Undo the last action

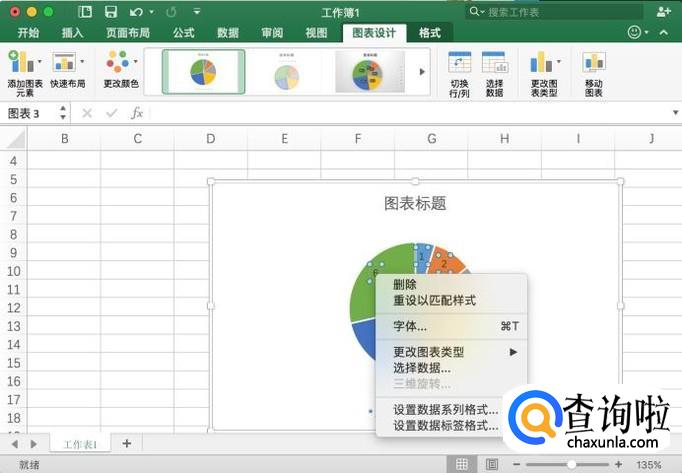click(136, 12)
